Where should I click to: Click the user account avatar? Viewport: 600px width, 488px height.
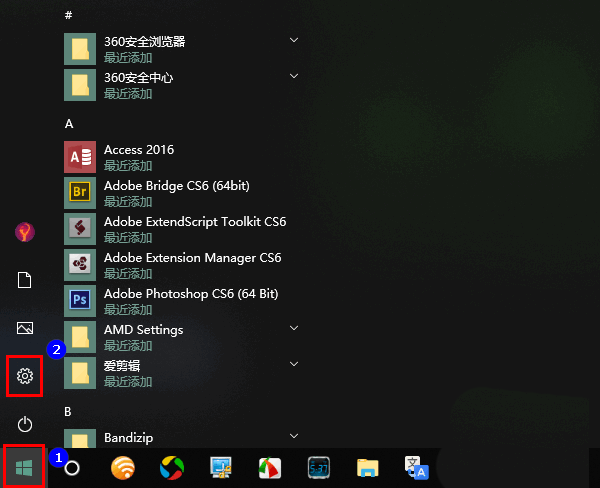coord(25,232)
